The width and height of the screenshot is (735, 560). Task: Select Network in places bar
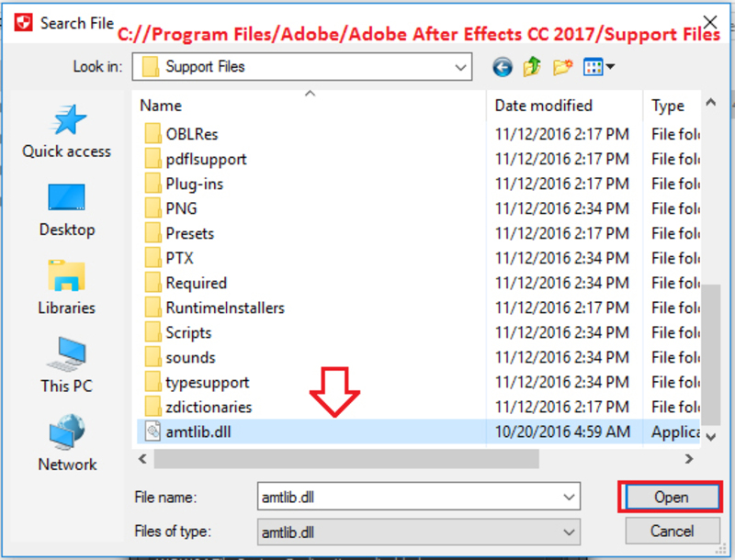67,444
